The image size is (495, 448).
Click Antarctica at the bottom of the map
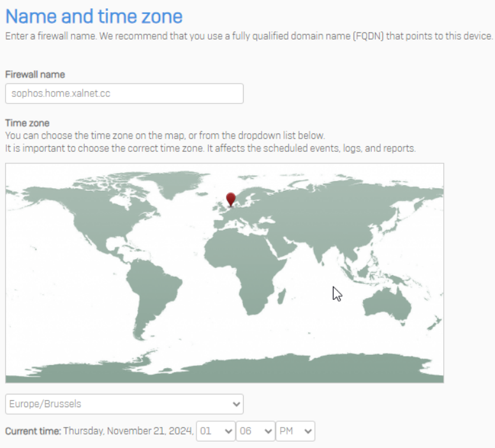pos(255,369)
